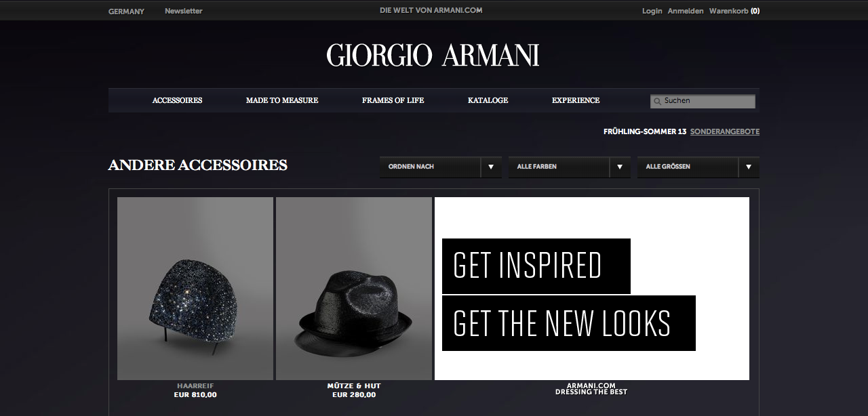Subscribe via the Newsletter link
Viewport: 868px width, 416px height.
coord(183,11)
